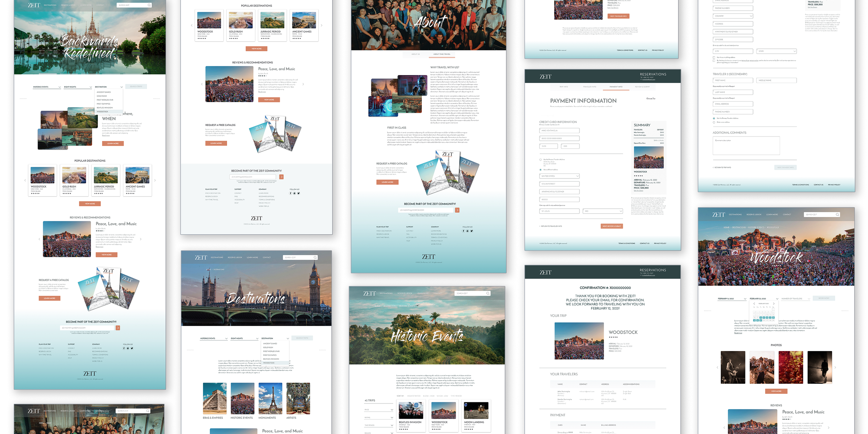Screen dimensions: 868x434
Task: Select 'Use a different address' radio button
Action: point(541,170)
